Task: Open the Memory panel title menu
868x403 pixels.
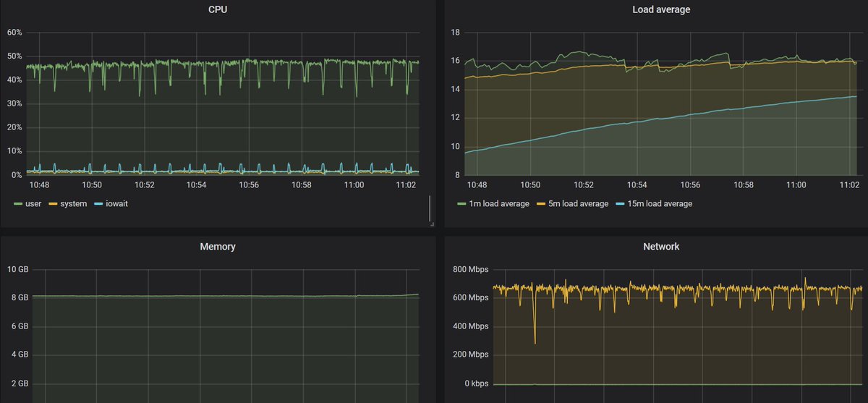Action: 218,247
